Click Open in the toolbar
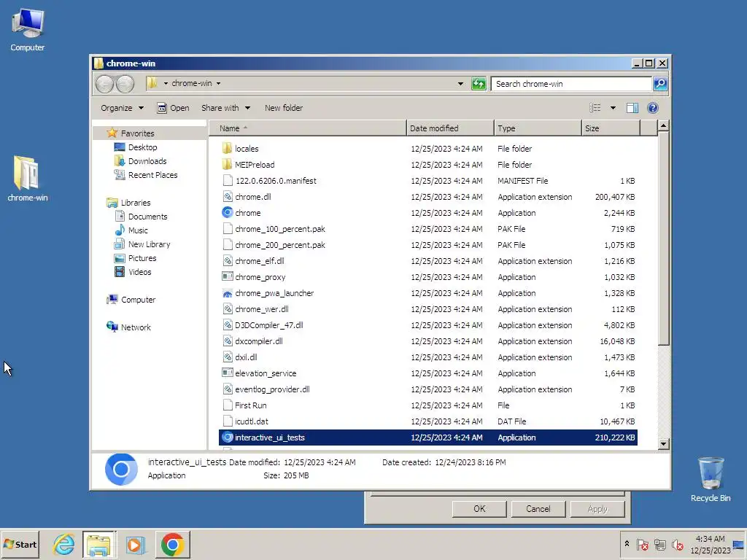The height and width of the screenshot is (560, 747). click(174, 108)
